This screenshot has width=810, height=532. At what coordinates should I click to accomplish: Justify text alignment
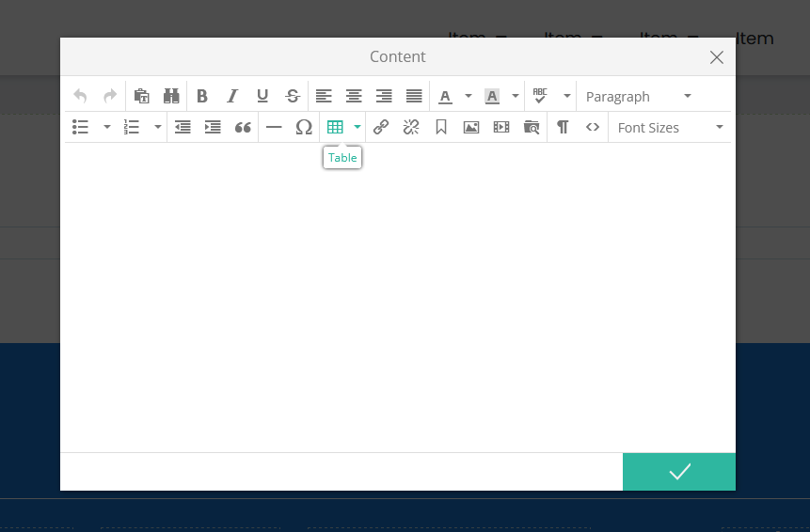pos(414,96)
